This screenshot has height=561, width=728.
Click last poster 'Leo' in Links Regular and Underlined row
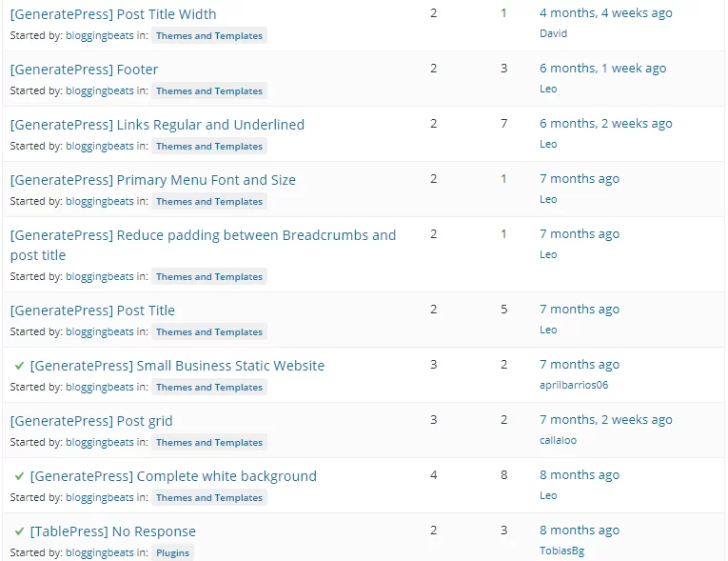(x=548, y=145)
